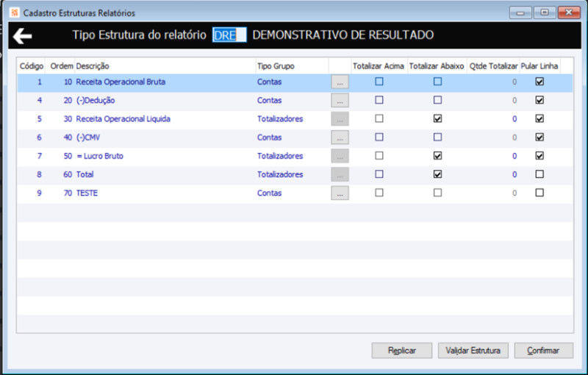Click the DRE structure type input field
Viewport: 588px width, 375px height.
[x=229, y=35]
